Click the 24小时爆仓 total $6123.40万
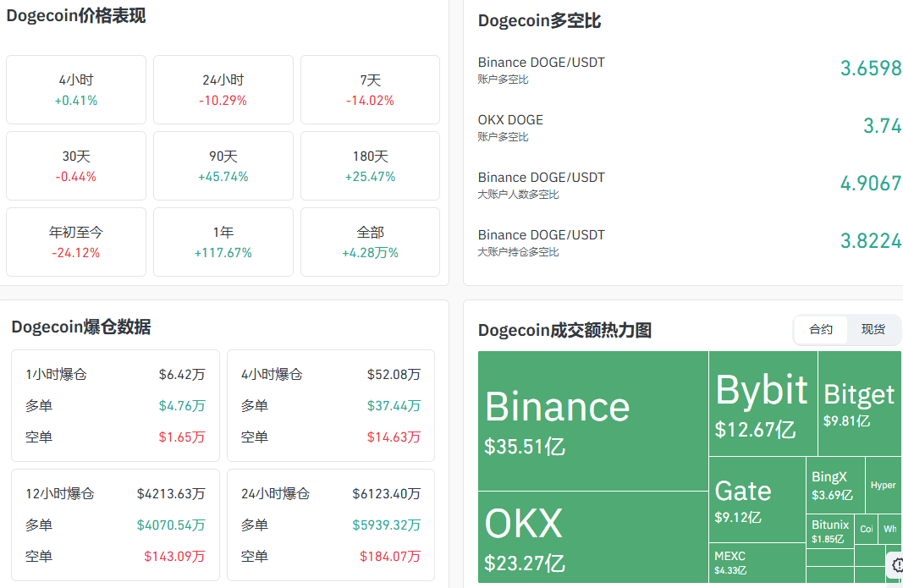Image resolution: width=903 pixels, height=588 pixels. click(387, 493)
